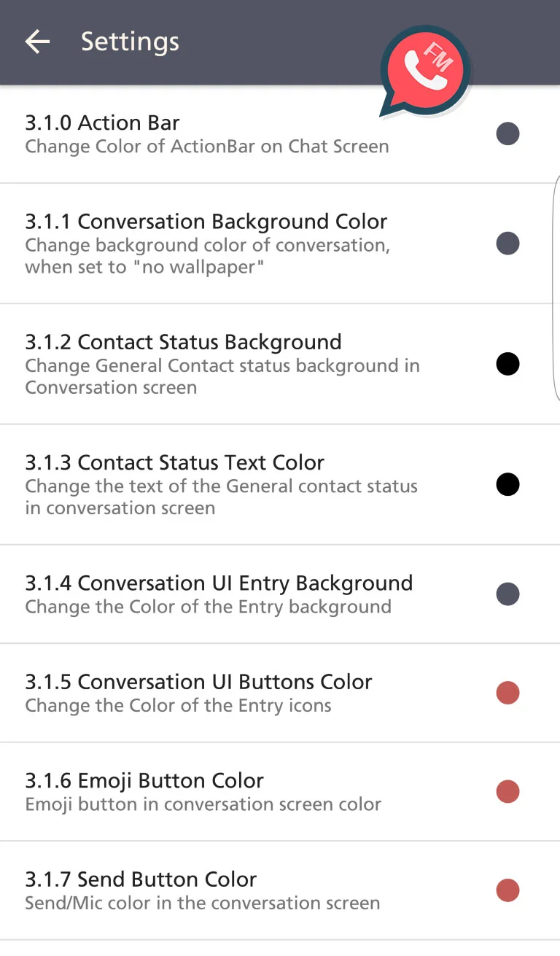Open 3.1.6 Emoji Button Color option
The image size is (560, 956).
(280, 792)
